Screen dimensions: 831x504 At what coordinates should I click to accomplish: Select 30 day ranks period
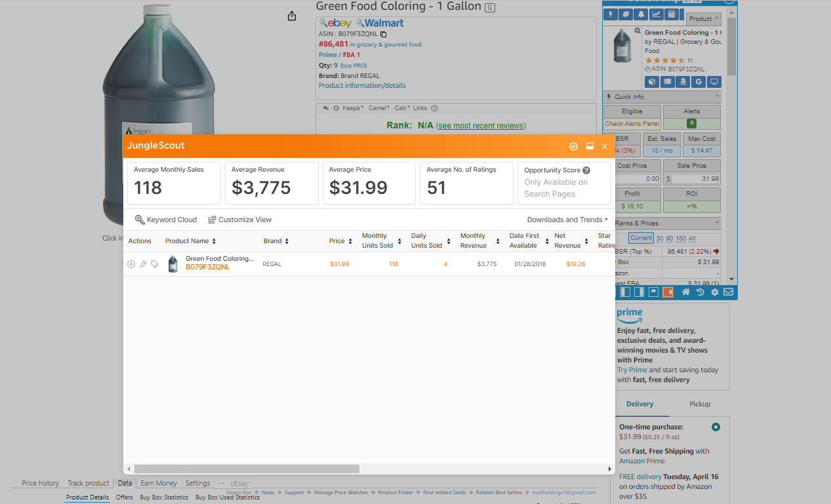click(660, 238)
